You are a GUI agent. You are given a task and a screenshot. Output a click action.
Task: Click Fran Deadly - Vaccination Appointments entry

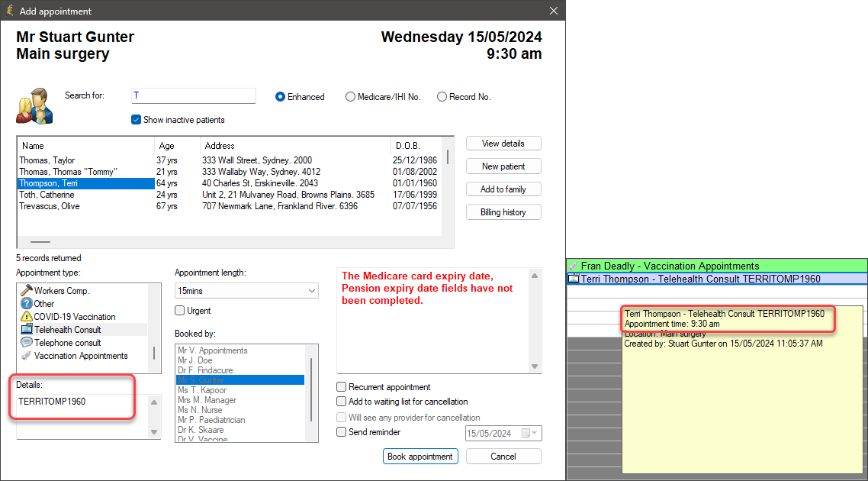click(718, 266)
